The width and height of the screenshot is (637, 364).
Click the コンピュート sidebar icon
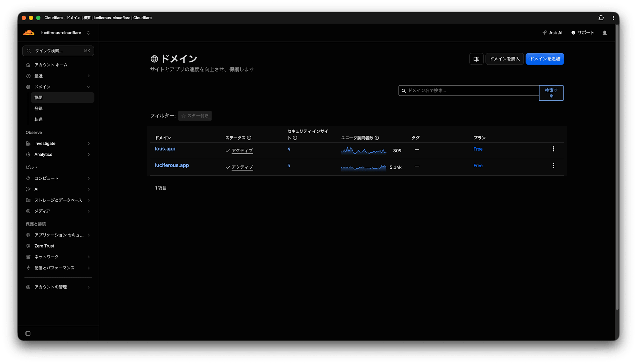(28, 178)
